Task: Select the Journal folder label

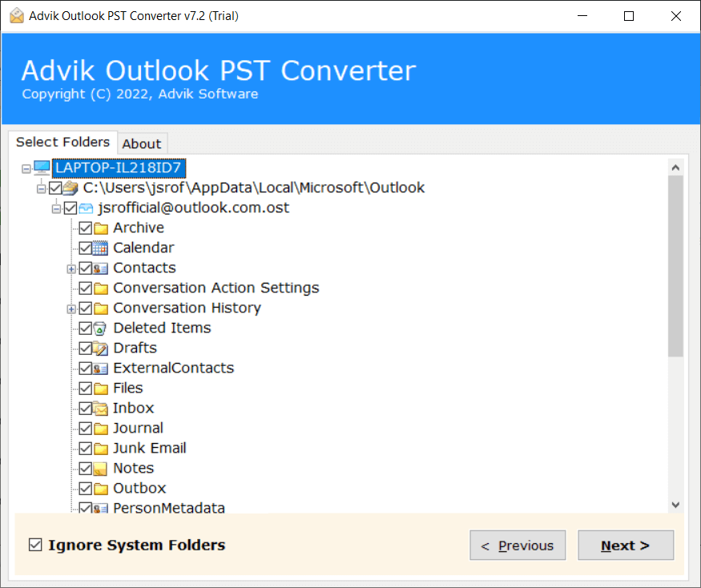Action: 138,429
